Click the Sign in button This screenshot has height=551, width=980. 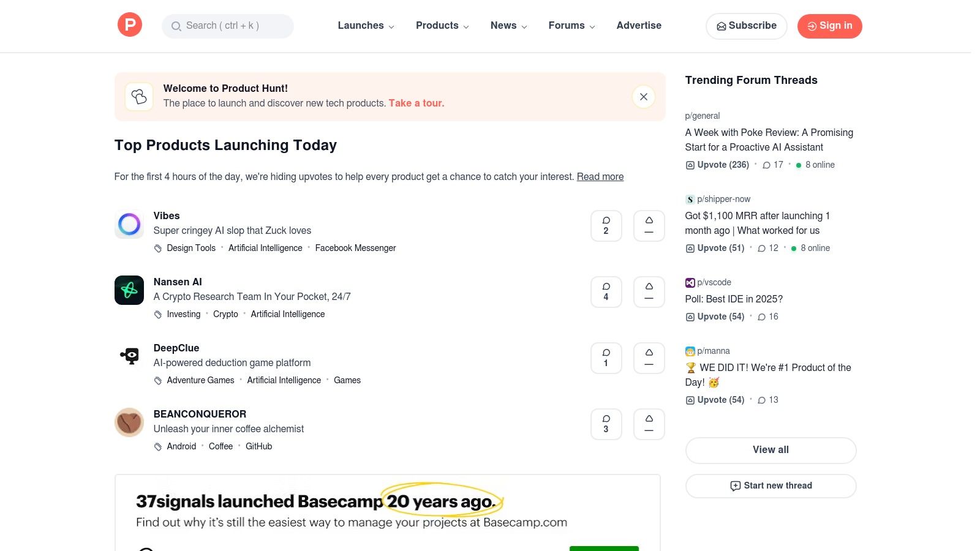point(830,26)
